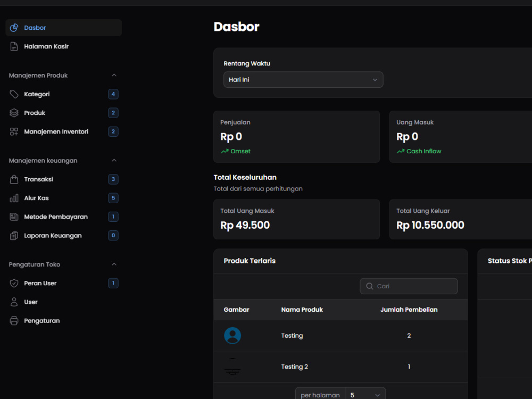Open Laporan Keuangan page

(x=64, y=236)
